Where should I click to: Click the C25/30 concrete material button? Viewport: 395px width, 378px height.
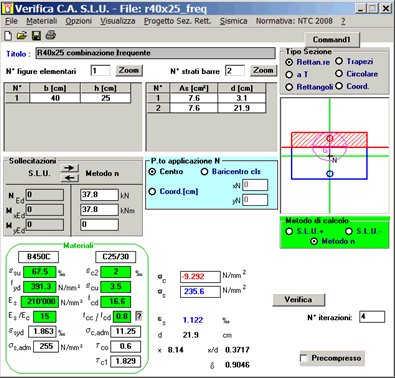(116, 257)
